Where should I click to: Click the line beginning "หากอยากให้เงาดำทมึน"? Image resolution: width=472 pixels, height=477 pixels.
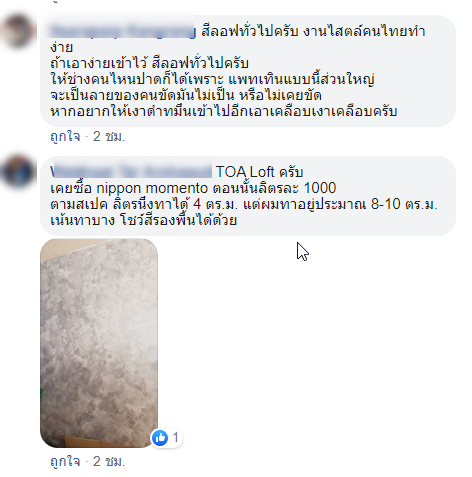click(x=224, y=111)
